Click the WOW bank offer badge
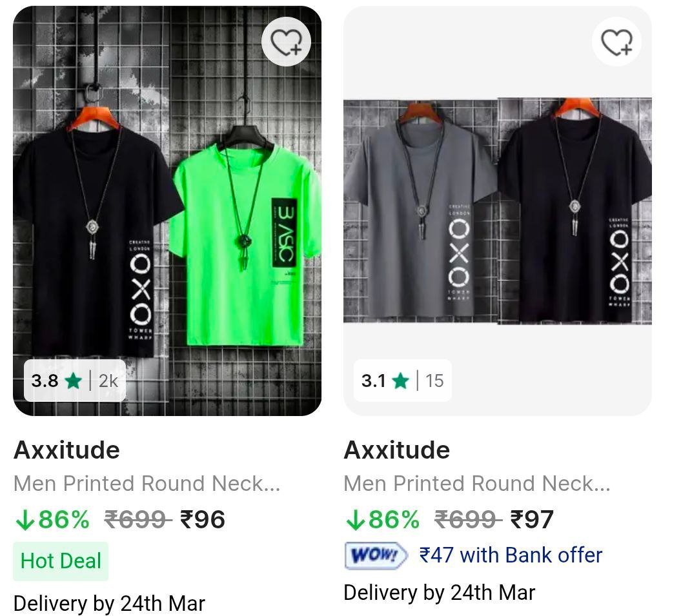 click(x=376, y=555)
